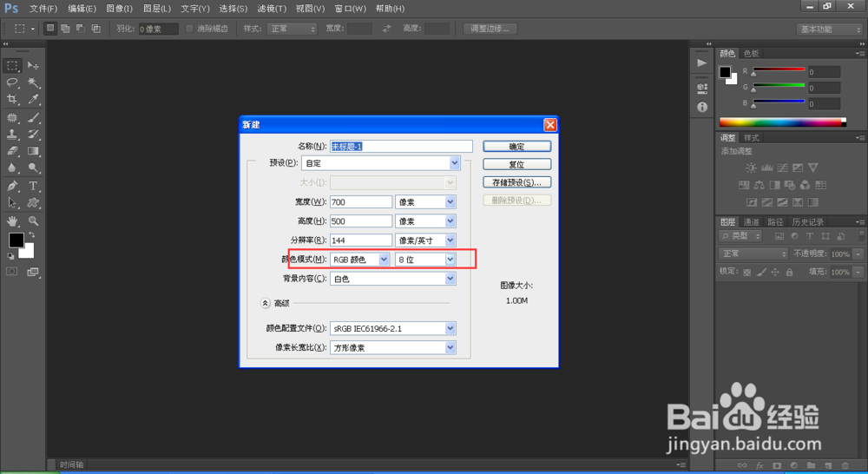Click 调整边缘 refine edge button

pos(490,29)
